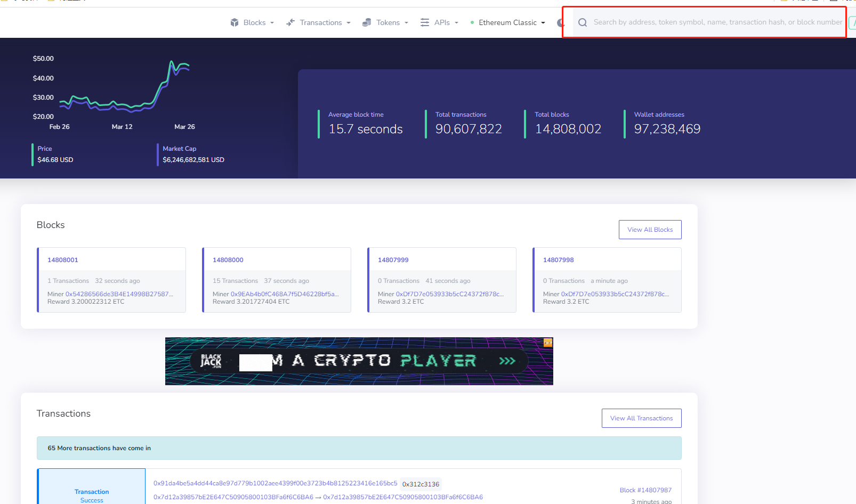Open block 14808000 details
856x504 pixels.
pos(228,260)
